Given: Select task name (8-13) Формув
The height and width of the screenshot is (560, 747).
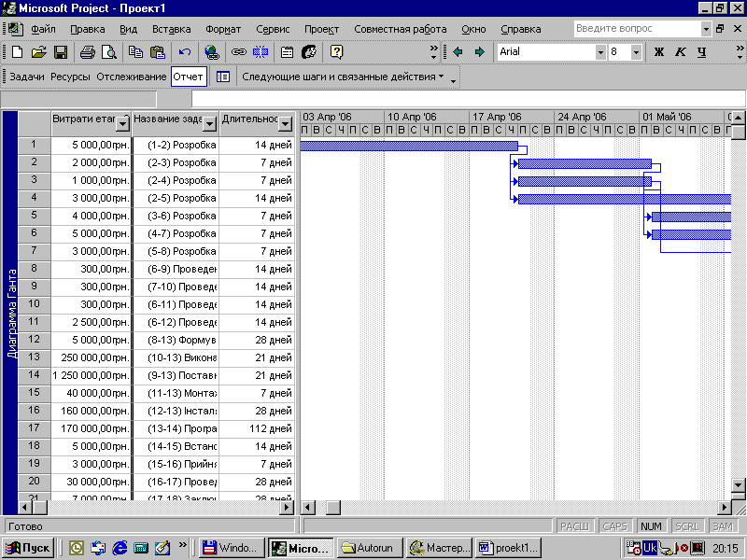Looking at the screenshot, I should point(176,340).
